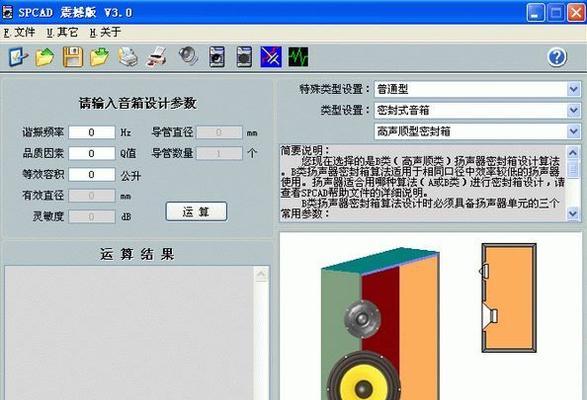Click description box scrollbar down arrow
Image resolution: width=587 pixels, height=400 pixels.
coord(573,213)
